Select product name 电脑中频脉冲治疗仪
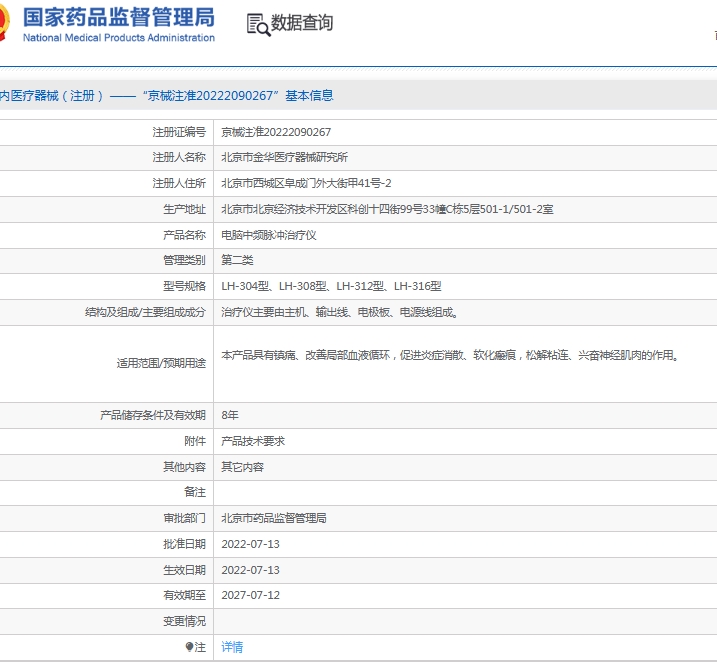Viewport: 717px width, 668px height. click(269, 235)
